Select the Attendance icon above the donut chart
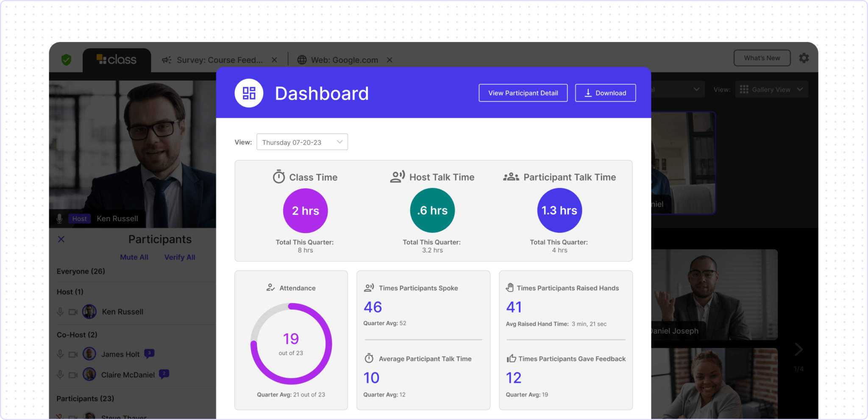Screen dimensions: 868x420 (x=270, y=287)
